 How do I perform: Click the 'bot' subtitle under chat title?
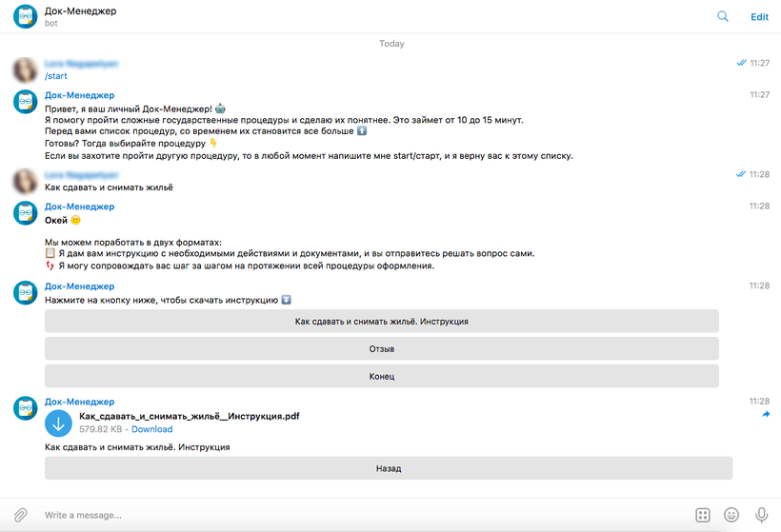click(x=50, y=24)
